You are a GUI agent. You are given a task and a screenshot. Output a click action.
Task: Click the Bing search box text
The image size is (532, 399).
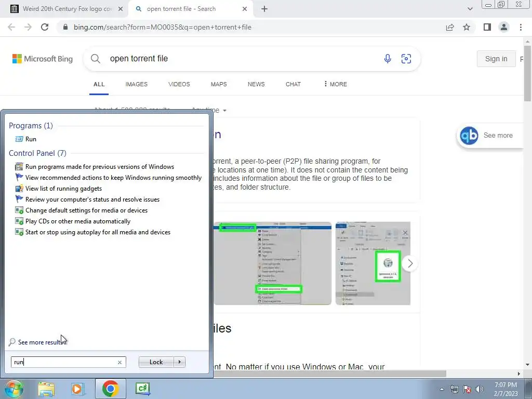[x=139, y=58]
